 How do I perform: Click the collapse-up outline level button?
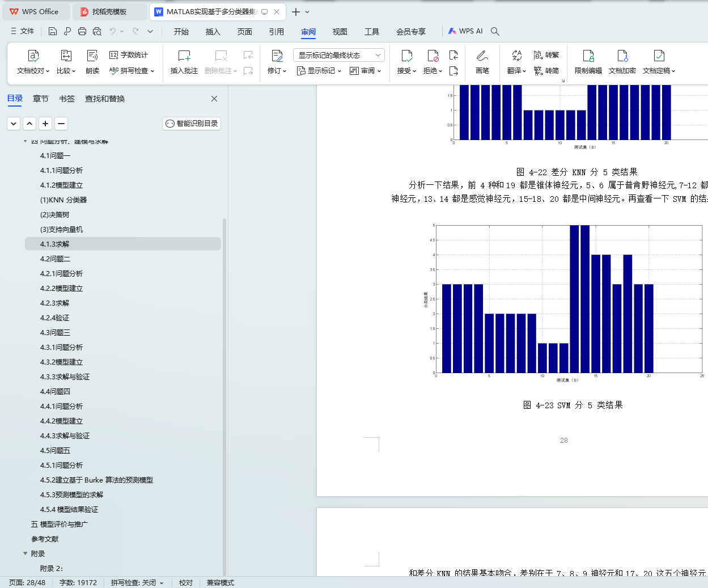click(x=29, y=124)
